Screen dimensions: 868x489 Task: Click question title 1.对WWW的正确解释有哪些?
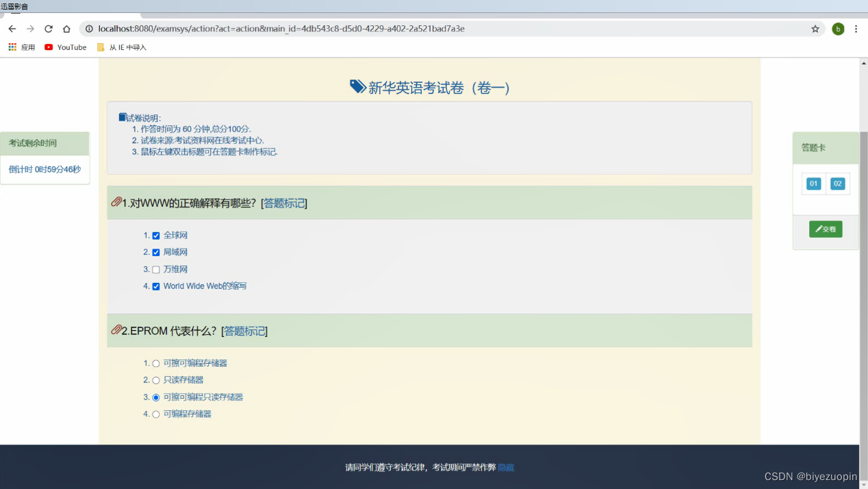click(x=189, y=203)
